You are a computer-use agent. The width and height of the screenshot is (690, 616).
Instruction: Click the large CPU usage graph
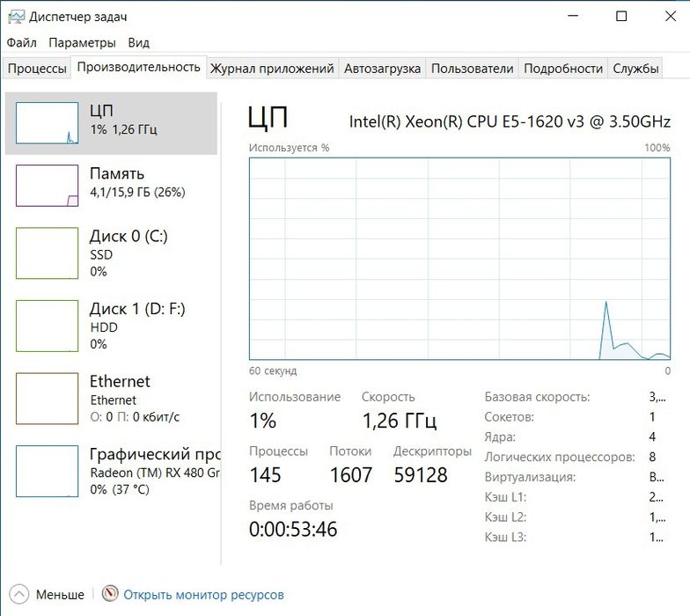click(459, 259)
